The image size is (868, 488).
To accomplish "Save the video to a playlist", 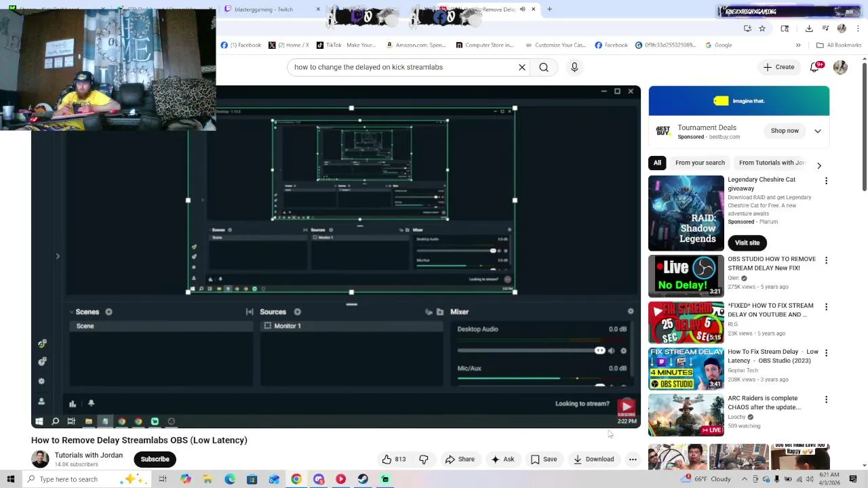I will coord(544,459).
